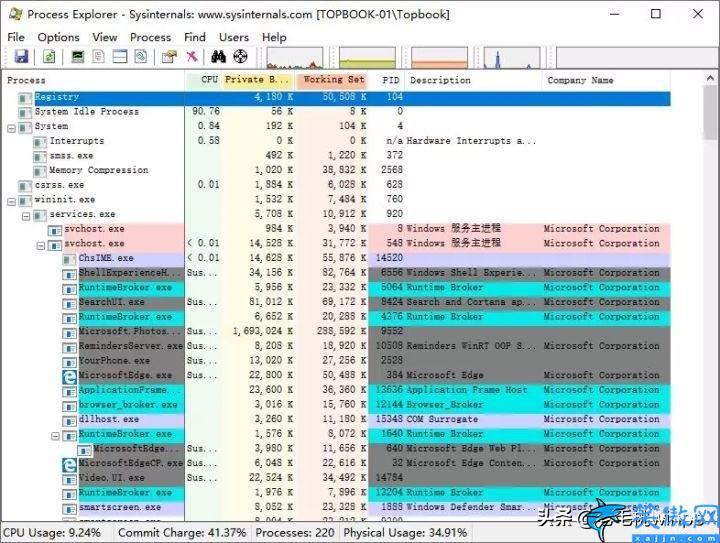Sort by the Company Name column header

[606, 80]
